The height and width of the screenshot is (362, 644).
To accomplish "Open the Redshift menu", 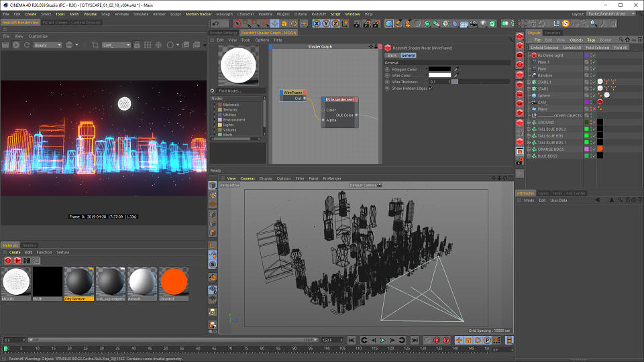I will (x=319, y=14).
